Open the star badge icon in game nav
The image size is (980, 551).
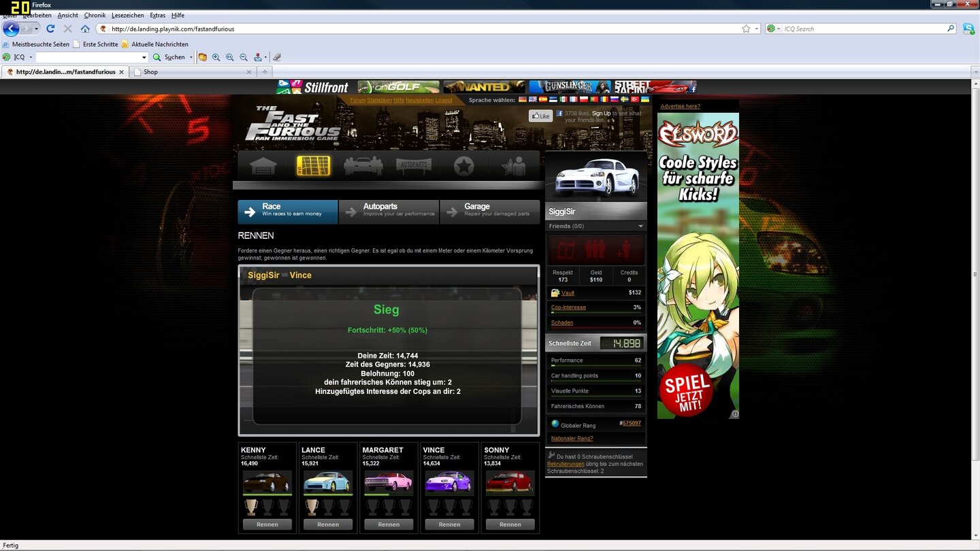463,166
